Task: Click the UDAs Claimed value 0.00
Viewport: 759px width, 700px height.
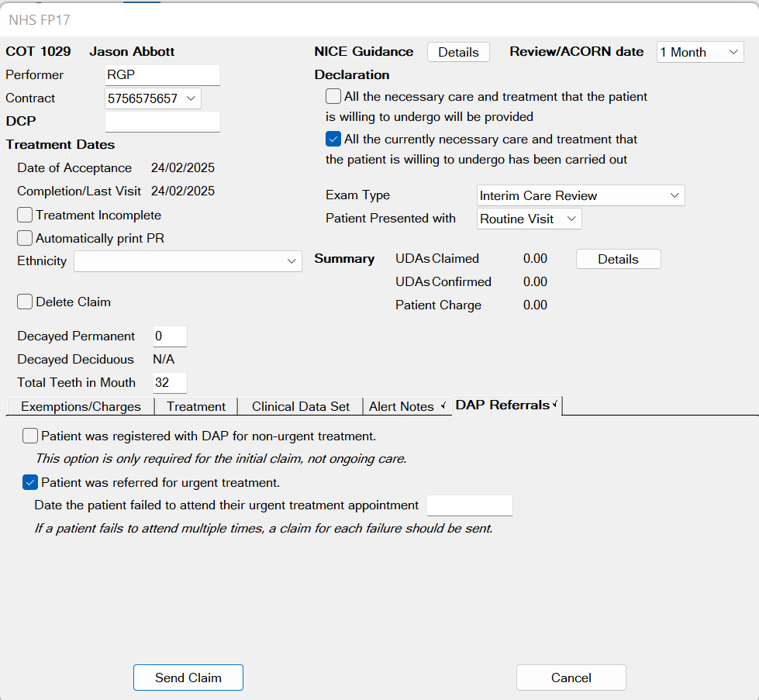Action: 536,258
